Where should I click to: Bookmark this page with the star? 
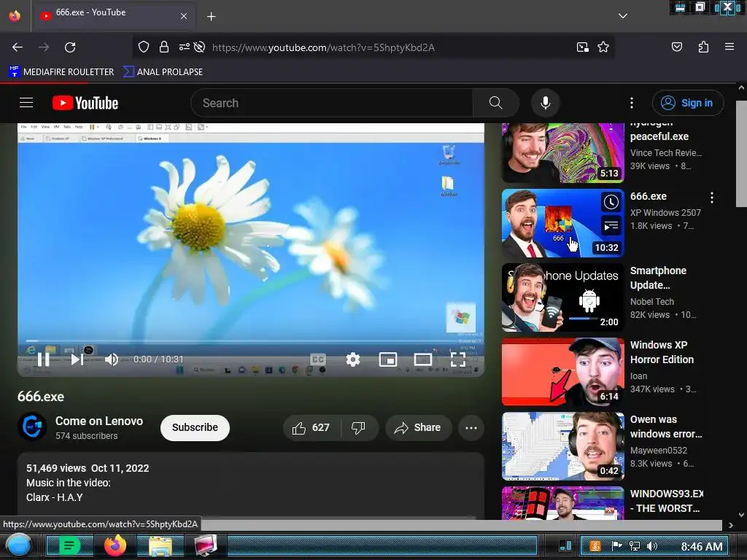tap(603, 47)
